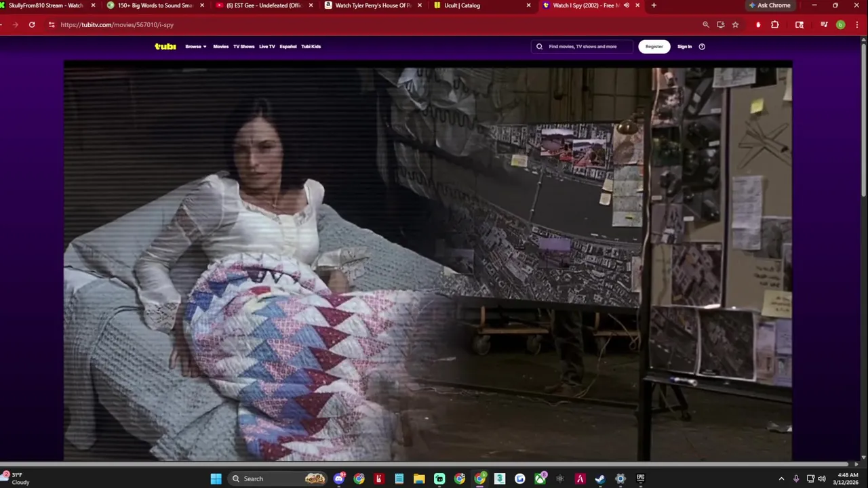Open the Notepad icon in taskbar
This screenshot has height=488, width=868.
pos(399,479)
